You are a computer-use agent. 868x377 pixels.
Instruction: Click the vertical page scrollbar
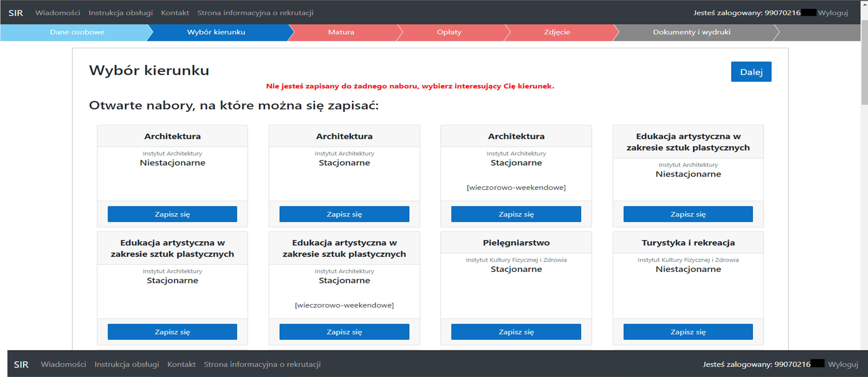tap(864, 62)
